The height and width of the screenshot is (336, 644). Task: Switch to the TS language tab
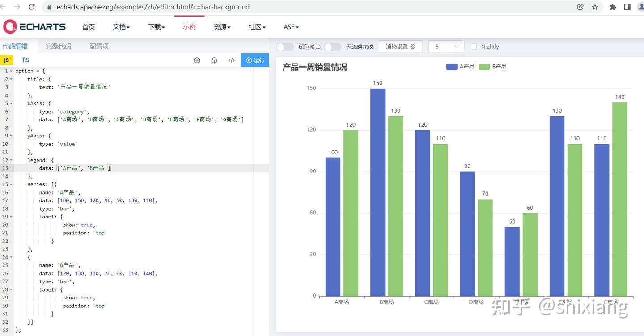pos(25,60)
